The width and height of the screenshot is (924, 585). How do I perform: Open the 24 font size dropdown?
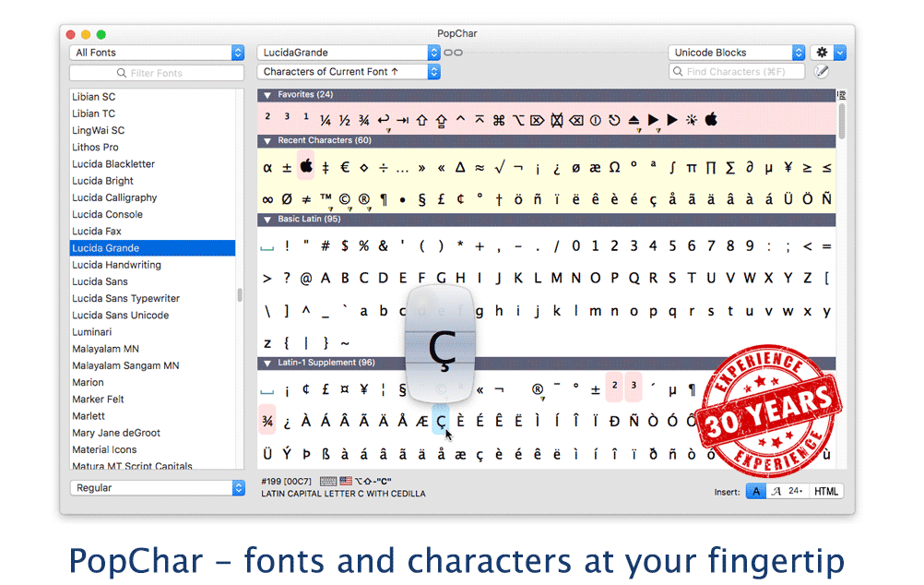tap(797, 491)
